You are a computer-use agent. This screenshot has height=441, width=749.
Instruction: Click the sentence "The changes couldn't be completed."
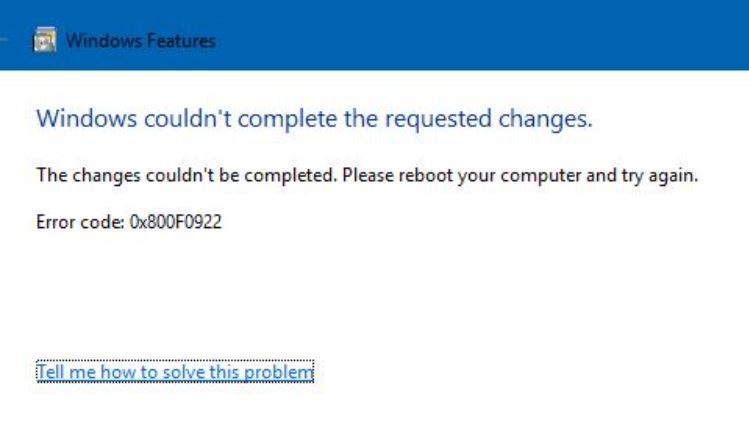click(187, 175)
